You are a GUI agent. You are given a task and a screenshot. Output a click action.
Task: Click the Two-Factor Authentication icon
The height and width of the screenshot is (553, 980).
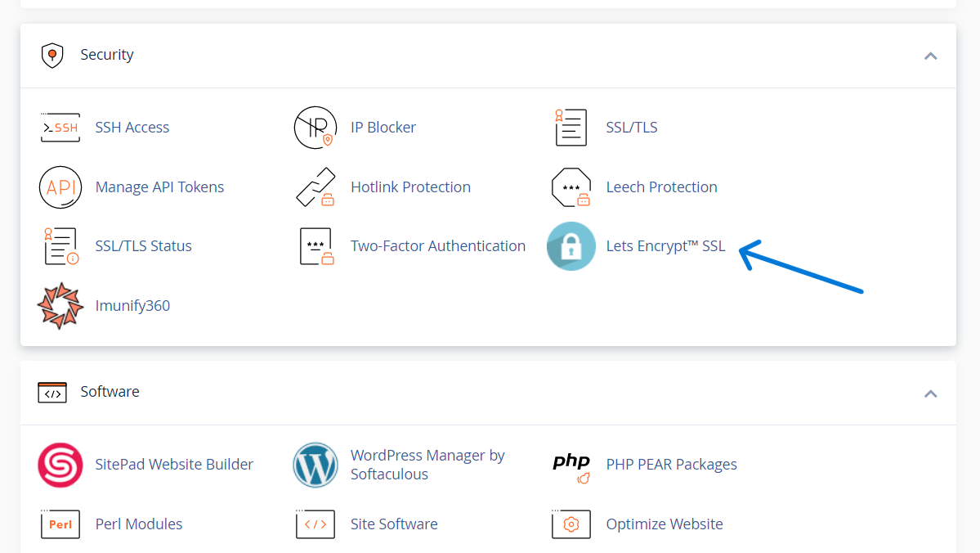point(316,246)
